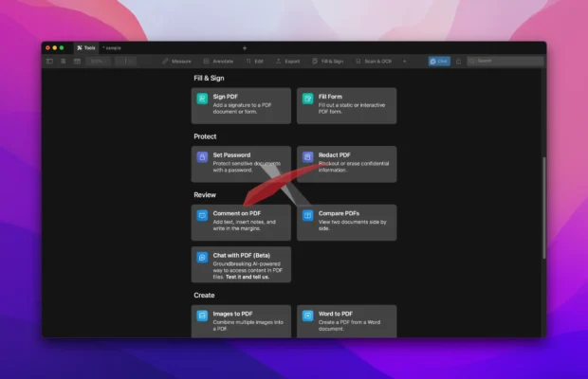Click the Comment on PDF icon
The width and height of the screenshot is (588, 379).
point(202,216)
